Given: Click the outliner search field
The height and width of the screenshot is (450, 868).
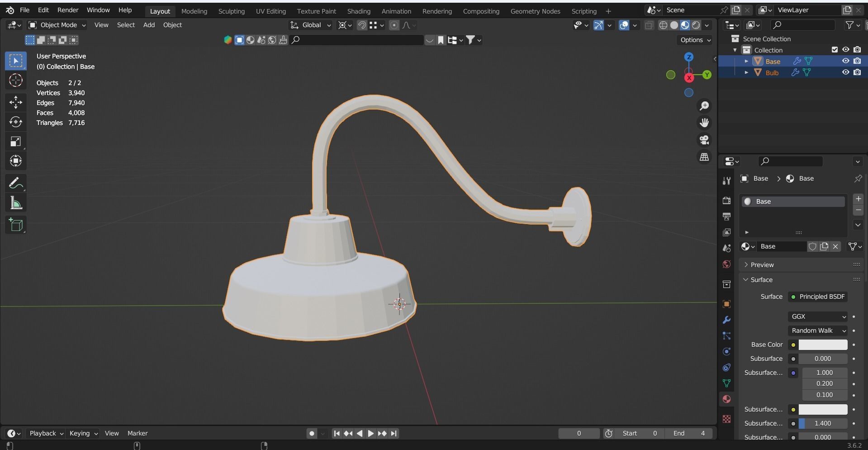Looking at the screenshot, I should (x=802, y=25).
